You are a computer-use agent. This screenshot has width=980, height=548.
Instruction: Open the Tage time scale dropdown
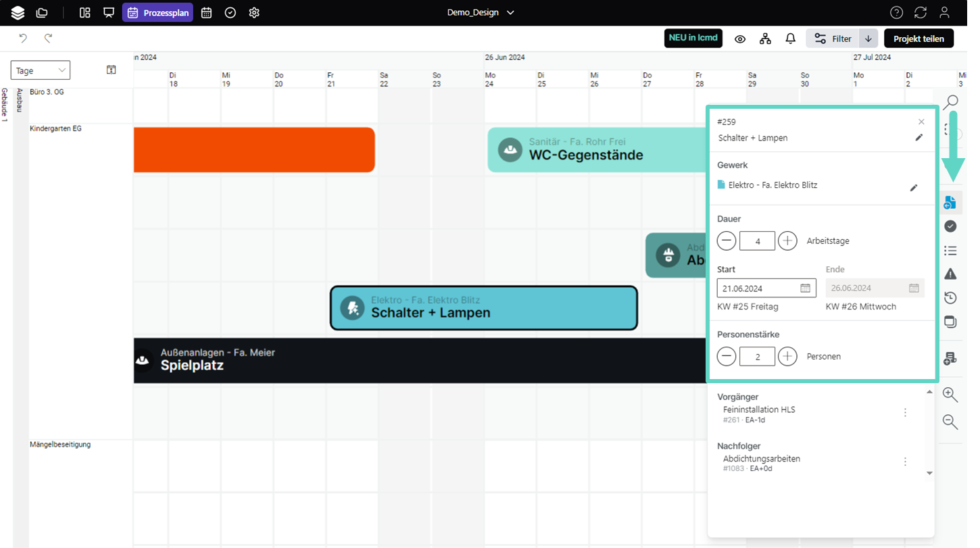pos(41,70)
